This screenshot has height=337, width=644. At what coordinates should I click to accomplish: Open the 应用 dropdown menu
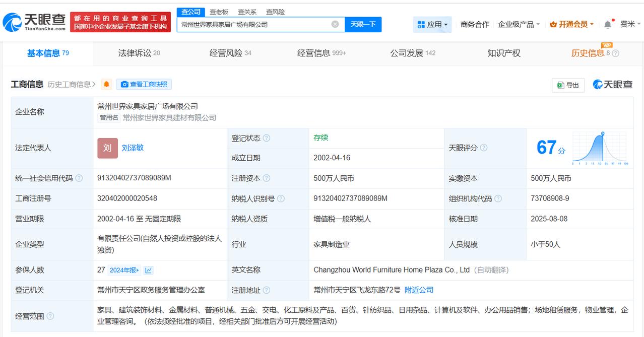point(432,24)
